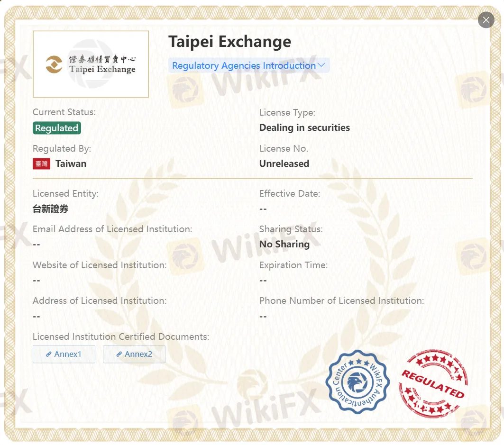Open the Annex1 certified document
Screen dimensions: 504x445
64,354
